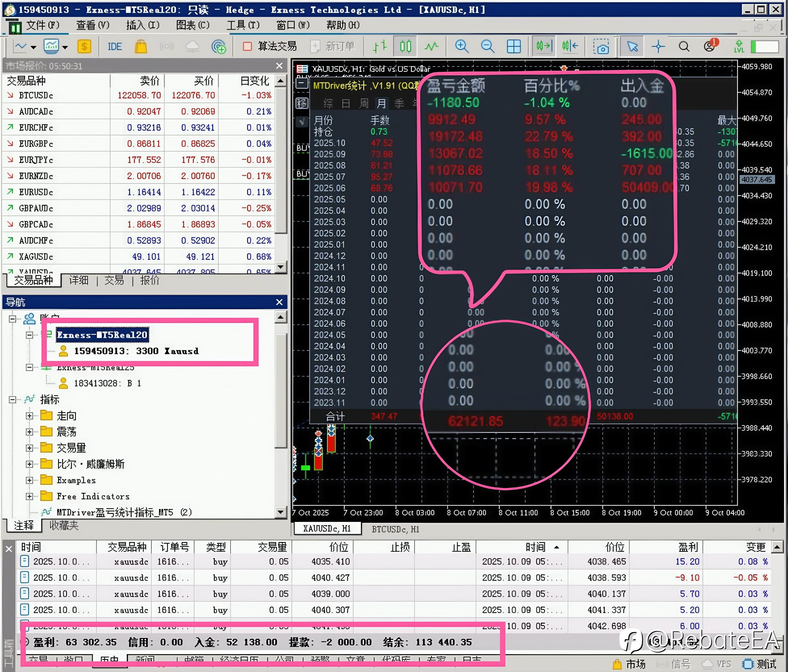Click market watch scrollbar down arrow

pos(281,266)
